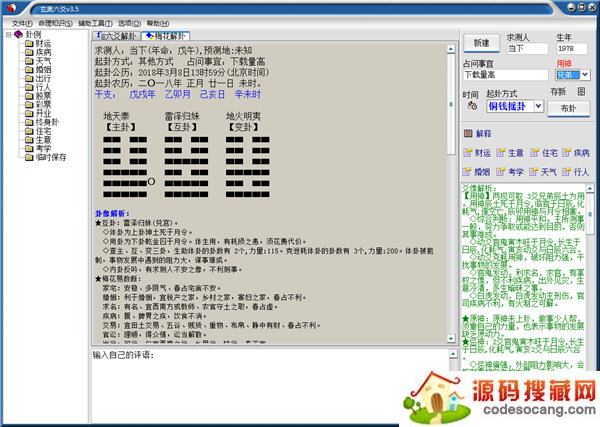Click the 存新 label
The width and height of the screenshot is (600, 427).
[558, 91]
